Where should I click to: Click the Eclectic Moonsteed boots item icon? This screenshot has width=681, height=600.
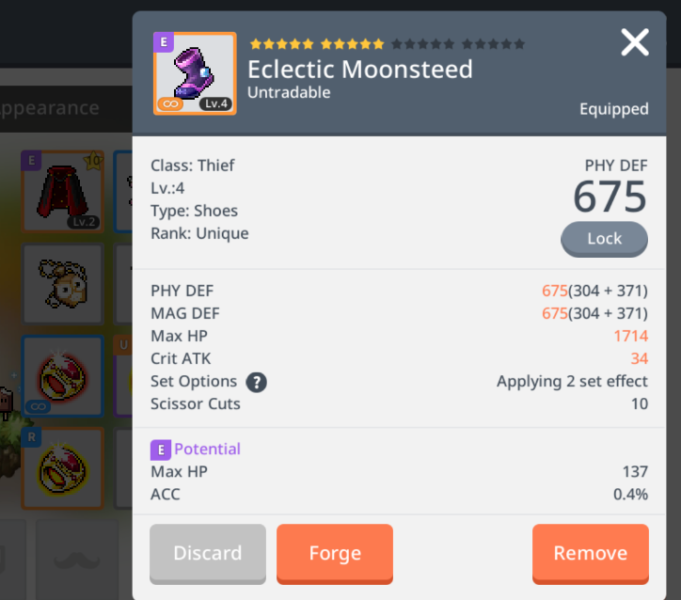[x=195, y=73]
